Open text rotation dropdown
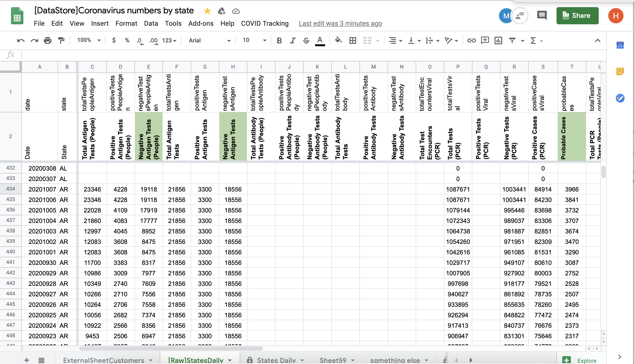634x364 pixels. click(x=451, y=40)
